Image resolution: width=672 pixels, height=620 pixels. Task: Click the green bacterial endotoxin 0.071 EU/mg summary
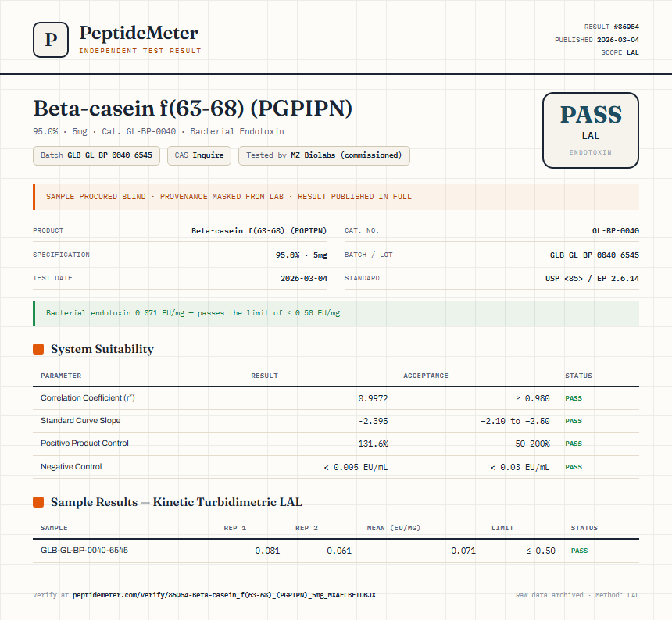click(x=336, y=313)
